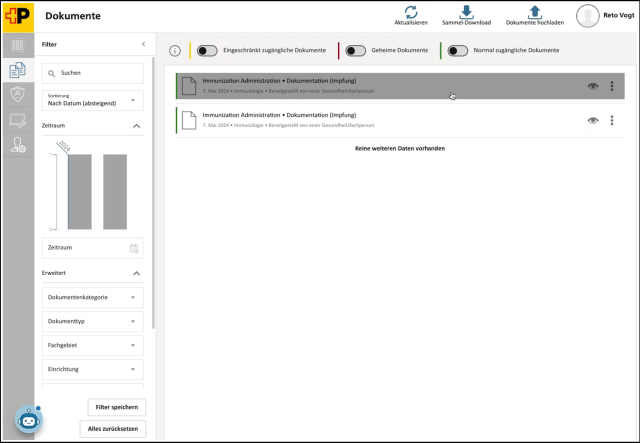Open three-dot menu of highlighted first document
Viewport: 640px width, 443px height.
(611, 86)
